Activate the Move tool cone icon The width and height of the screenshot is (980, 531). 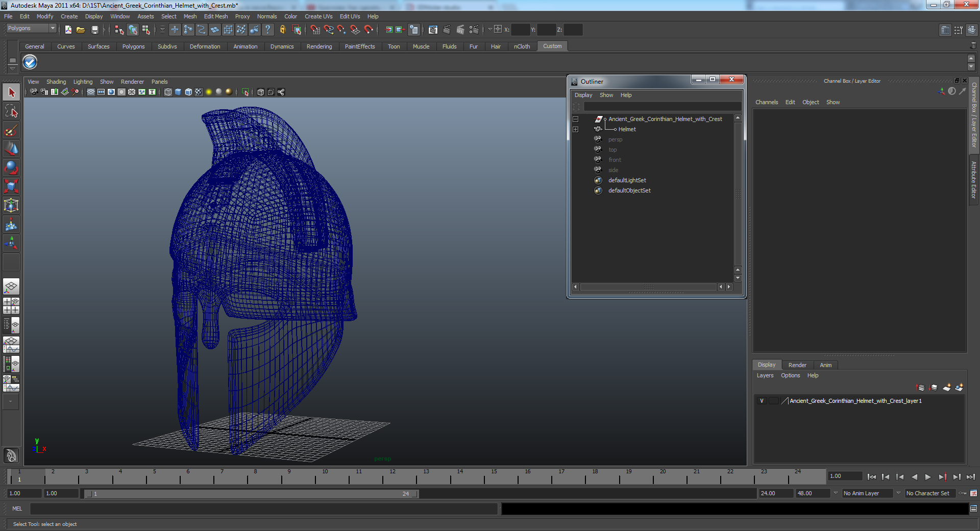pyautogui.click(x=11, y=149)
